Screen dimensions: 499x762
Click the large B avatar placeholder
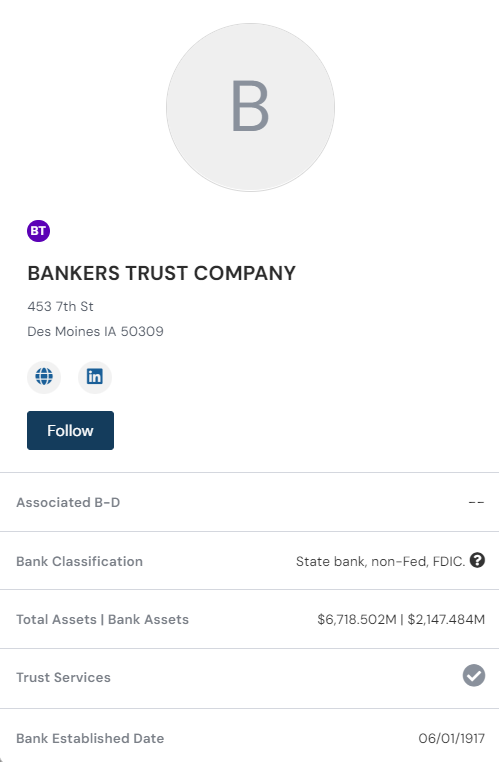pos(250,107)
